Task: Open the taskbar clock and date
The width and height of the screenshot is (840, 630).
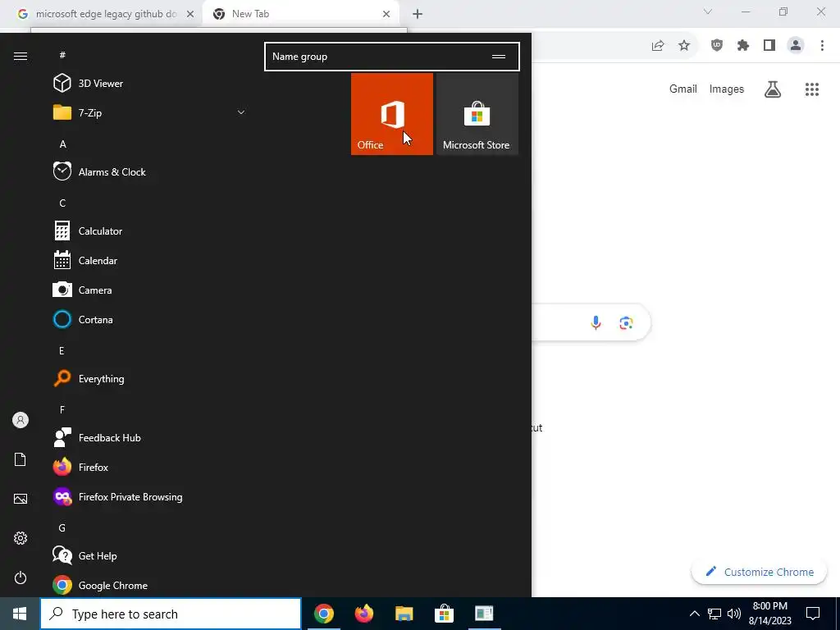Action: tap(769, 614)
